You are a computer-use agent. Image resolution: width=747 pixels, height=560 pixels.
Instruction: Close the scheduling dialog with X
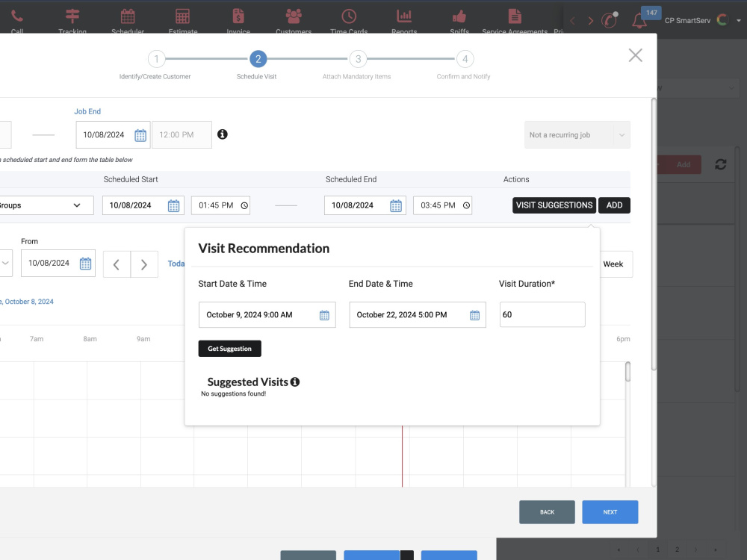635,55
